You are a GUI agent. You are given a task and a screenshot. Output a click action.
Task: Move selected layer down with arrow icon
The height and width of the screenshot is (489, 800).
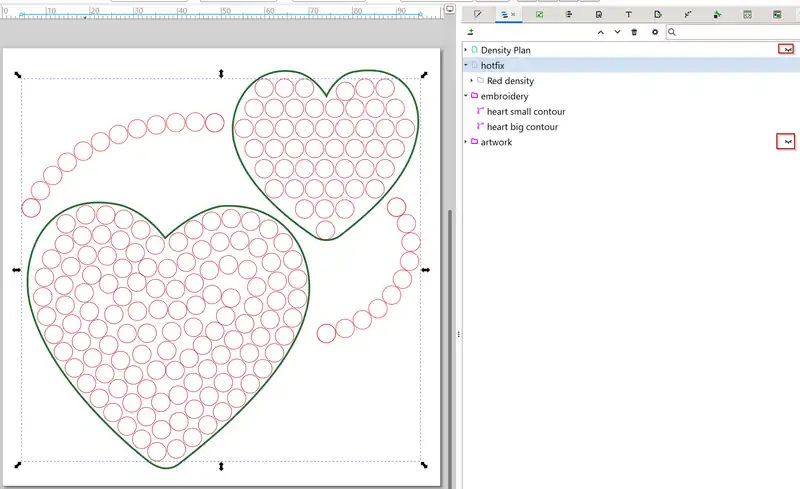point(617,32)
